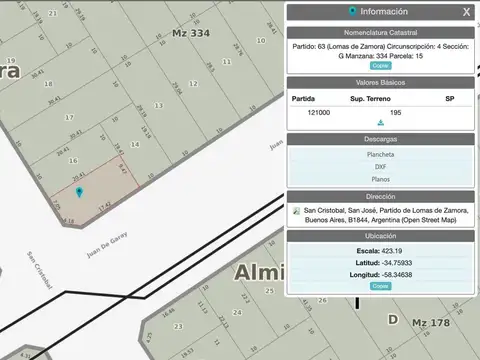Viewport: 480px width, 360px height.
Task: Click the Dirección map image icon
Action: click(296, 211)
